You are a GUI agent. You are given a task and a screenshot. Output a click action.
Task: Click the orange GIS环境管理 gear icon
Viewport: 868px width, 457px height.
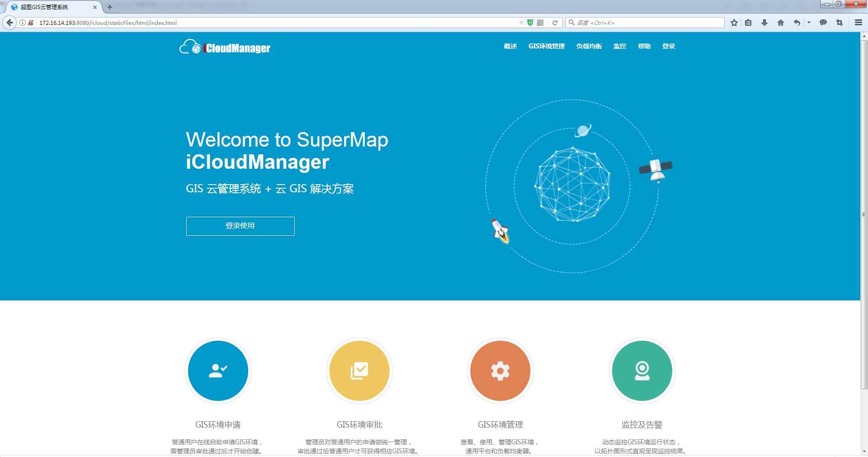tap(500, 371)
